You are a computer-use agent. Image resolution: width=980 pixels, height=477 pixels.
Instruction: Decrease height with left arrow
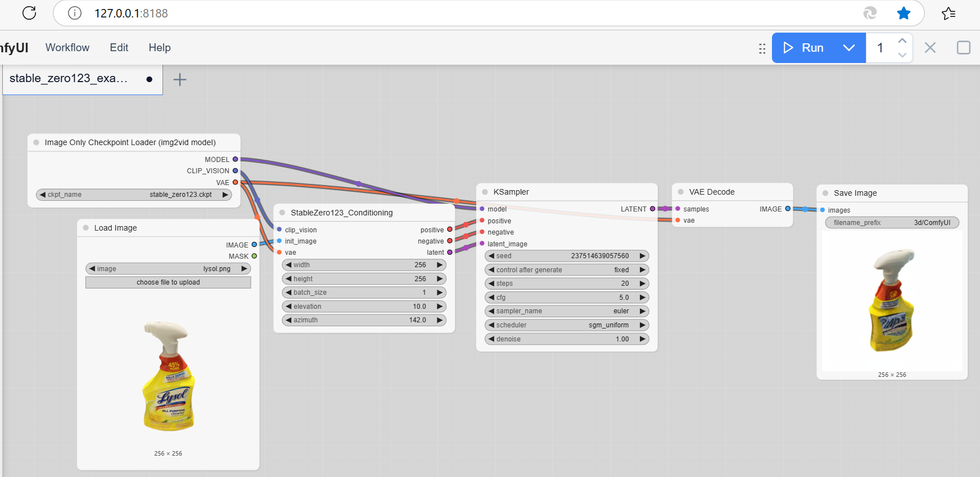click(288, 279)
